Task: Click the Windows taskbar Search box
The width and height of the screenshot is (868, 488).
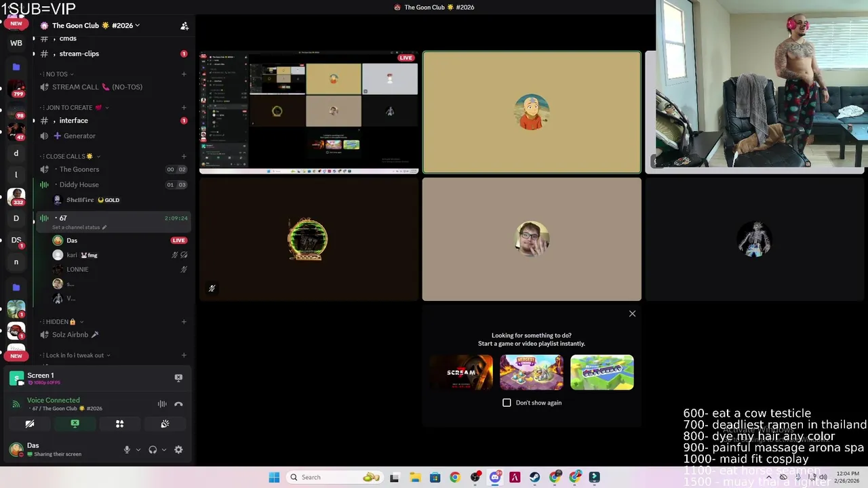Action: 334,477
